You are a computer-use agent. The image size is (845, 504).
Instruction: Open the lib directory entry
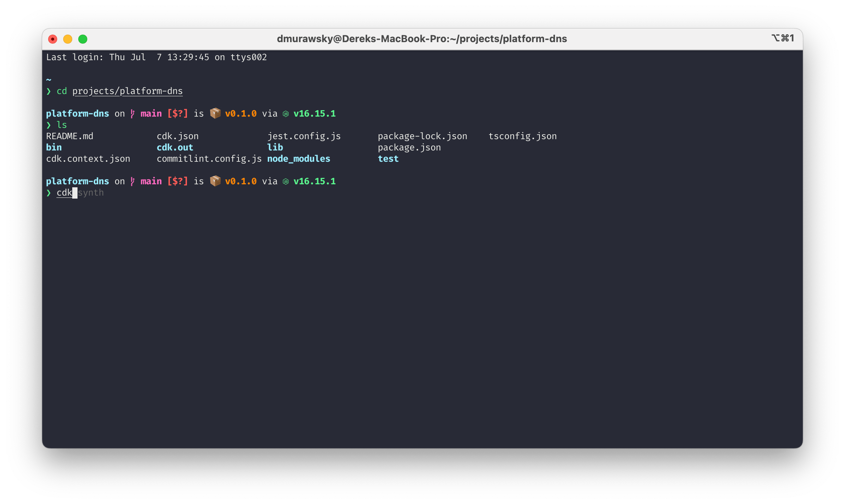coord(275,147)
